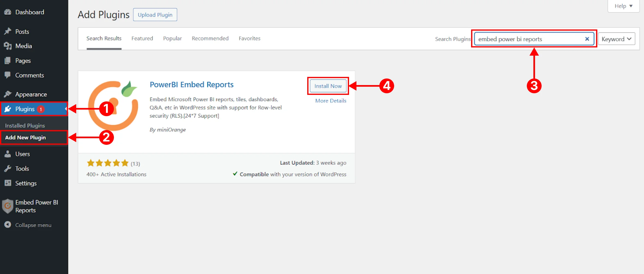Viewport: 644px width, 274px height.
Task: Click the "(13)" rating count
Action: click(x=135, y=164)
